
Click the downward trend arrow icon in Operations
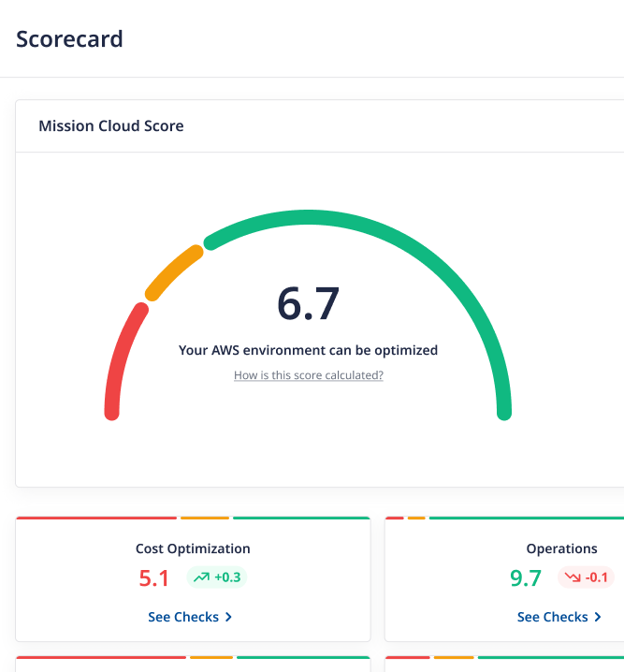click(x=573, y=577)
